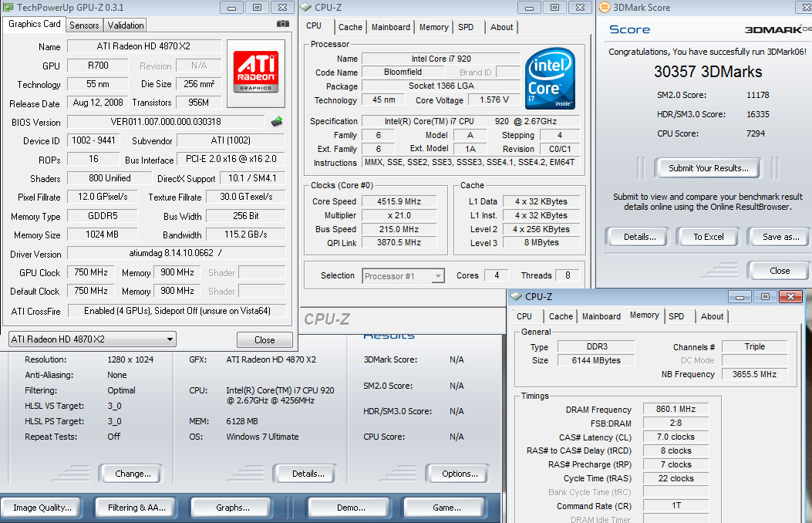Click the Driver Version field in GPU-Z

(176, 253)
